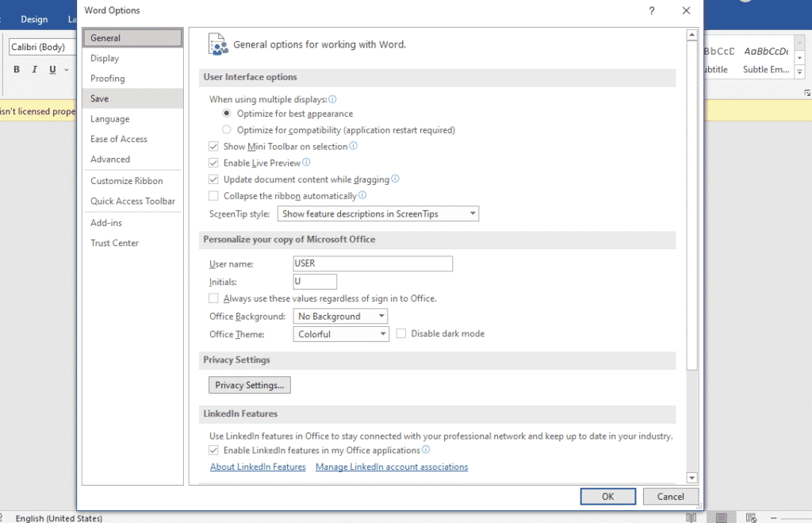This screenshot has height=523, width=812.
Task: Select Web Layout icon in status bar
Action: coord(749,517)
